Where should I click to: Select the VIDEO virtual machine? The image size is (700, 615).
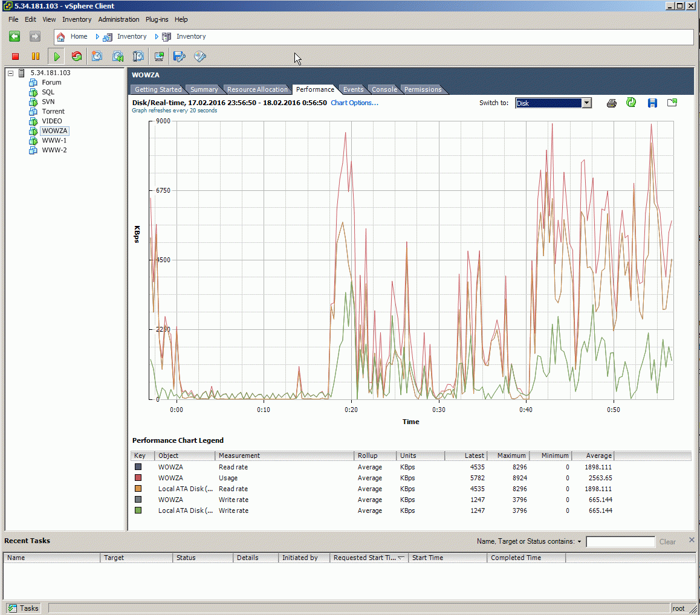pos(52,121)
